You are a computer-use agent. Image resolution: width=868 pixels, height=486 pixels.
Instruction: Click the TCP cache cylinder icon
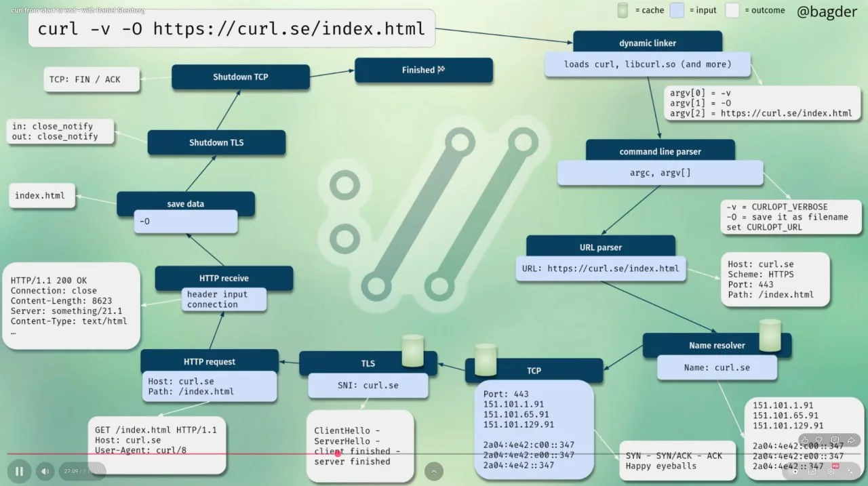(x=486, y=360)
